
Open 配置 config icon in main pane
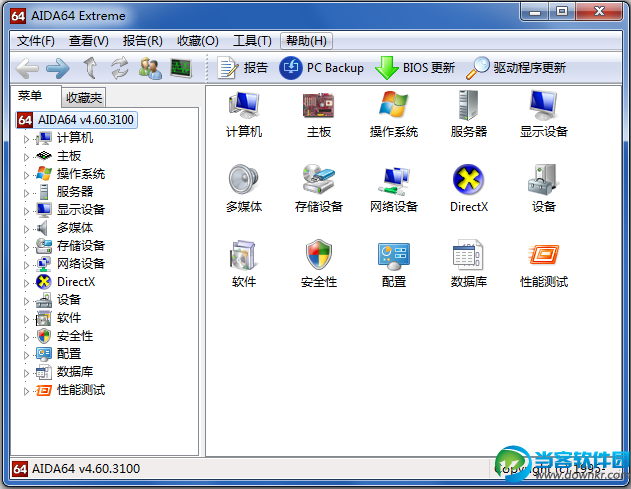point(394,264)
